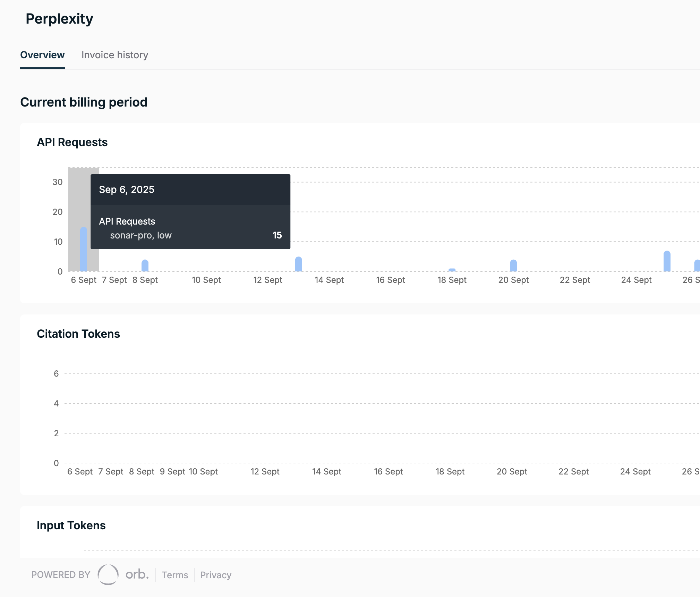Click 10 Sept label in API Requests chart
This screenshot has height=597, width=700.
pyautogui.click(x=206, y=280)
